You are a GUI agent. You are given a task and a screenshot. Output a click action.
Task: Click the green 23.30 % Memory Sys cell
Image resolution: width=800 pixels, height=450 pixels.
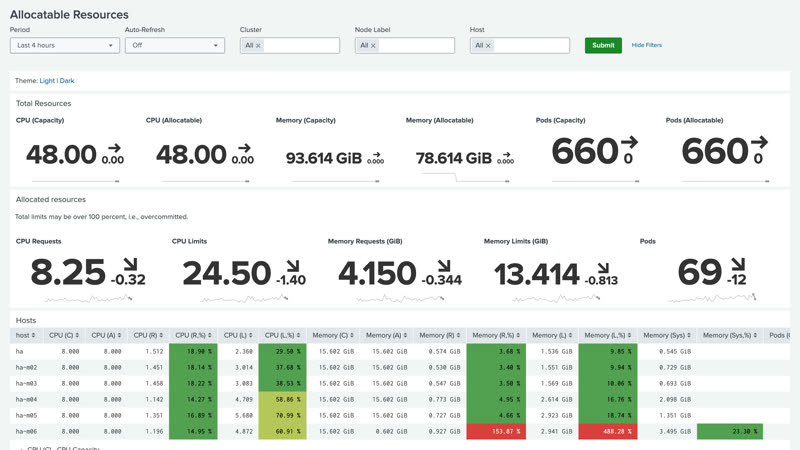(x=730, y=431)
